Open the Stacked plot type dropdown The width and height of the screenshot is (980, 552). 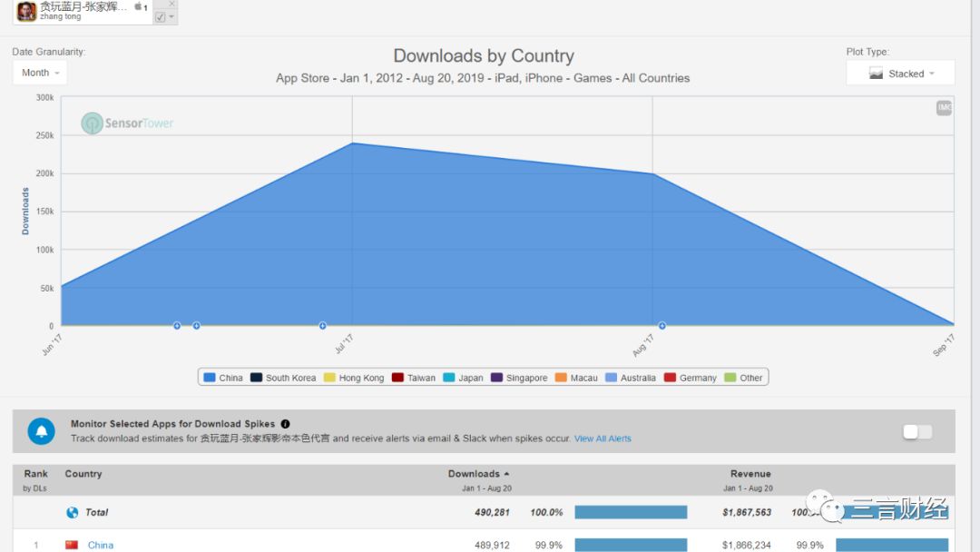[x=900, y=74]
